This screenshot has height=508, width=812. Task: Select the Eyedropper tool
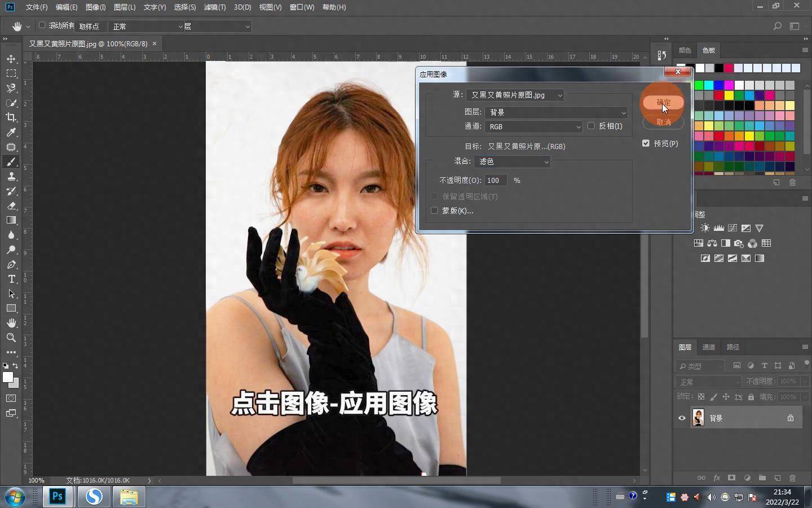pos(11,132)
